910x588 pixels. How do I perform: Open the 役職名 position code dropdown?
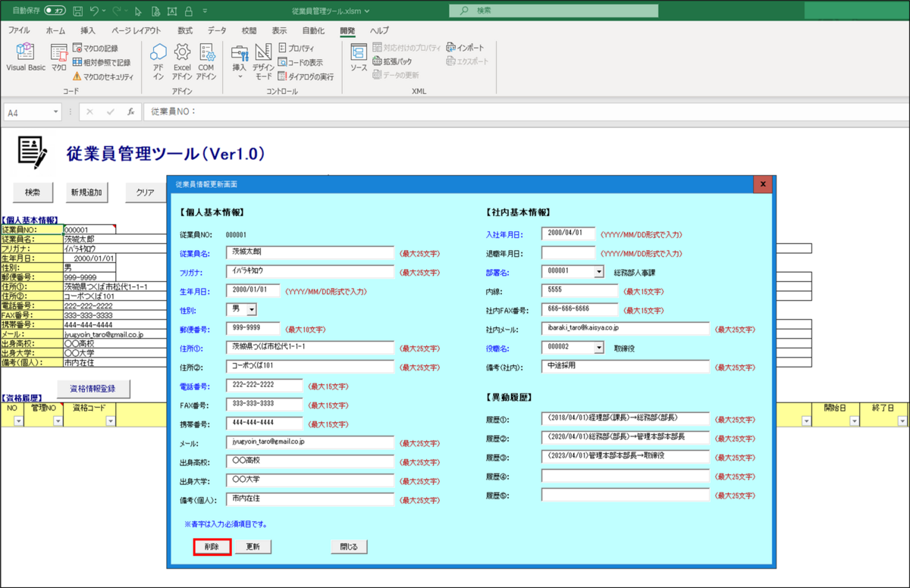tap(599, 347)
